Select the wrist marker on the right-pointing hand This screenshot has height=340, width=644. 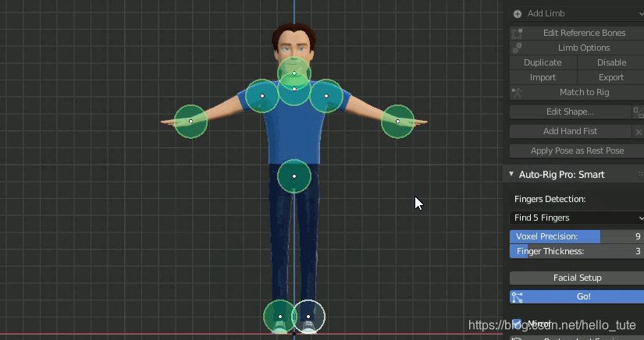coord(397,122)
